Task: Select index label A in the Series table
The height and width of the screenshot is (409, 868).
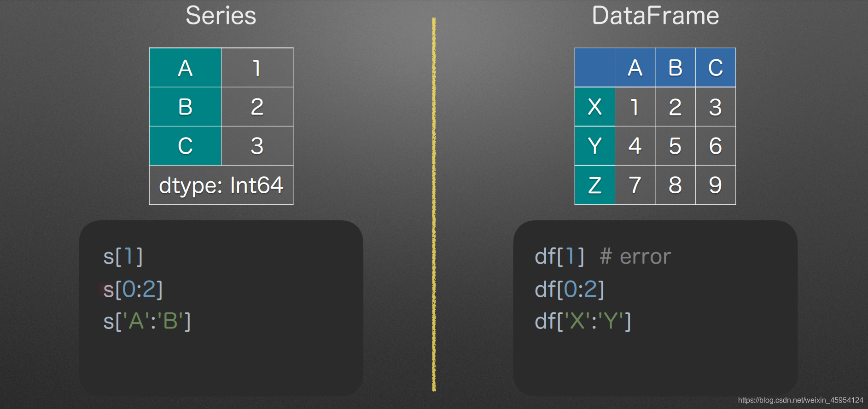Action: (186, 68)
